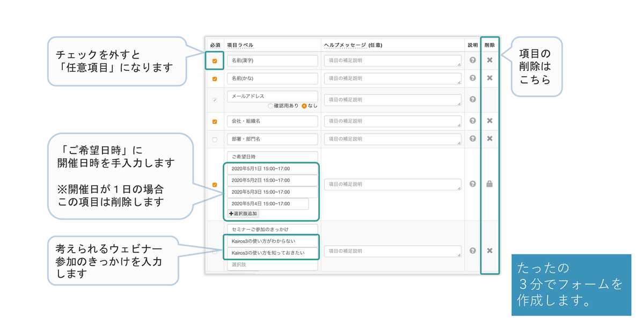Select the なし radio option
This screenshot has width=644, height=331.
tap(304, 106)
